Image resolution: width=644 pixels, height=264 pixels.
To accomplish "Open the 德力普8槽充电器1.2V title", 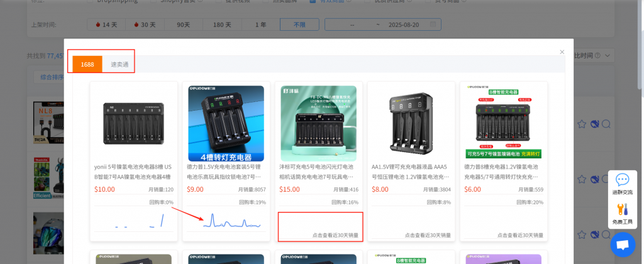I will point(501,172).
